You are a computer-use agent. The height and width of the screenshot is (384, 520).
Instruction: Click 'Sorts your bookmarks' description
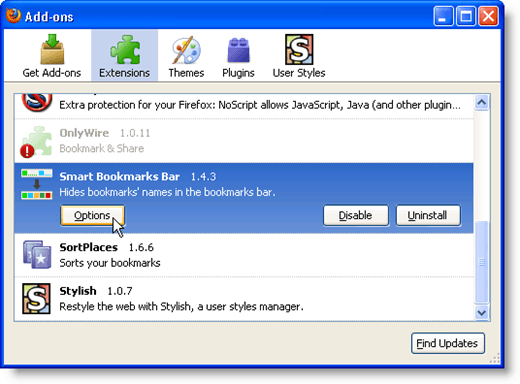coord(110,263)
